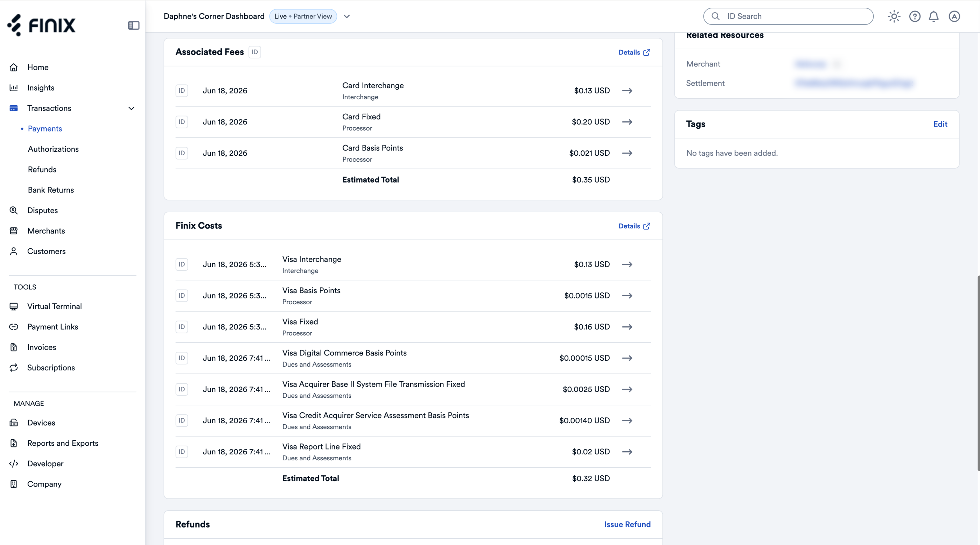Click the Issue Refund button
The height and width of the screenshot is (545, 980).
[x=627, y=524]
